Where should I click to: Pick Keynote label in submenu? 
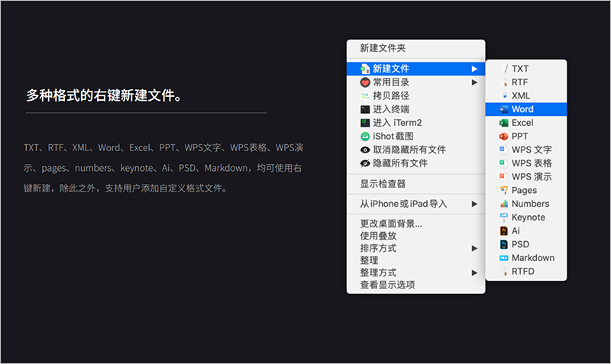coord(529,217)
